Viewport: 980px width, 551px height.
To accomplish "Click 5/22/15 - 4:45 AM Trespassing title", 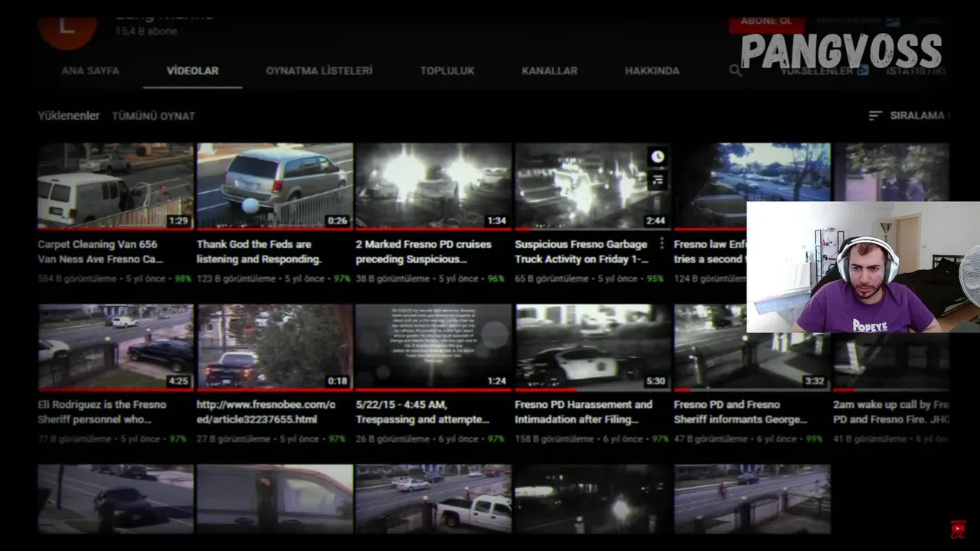I will pos(423,412).
